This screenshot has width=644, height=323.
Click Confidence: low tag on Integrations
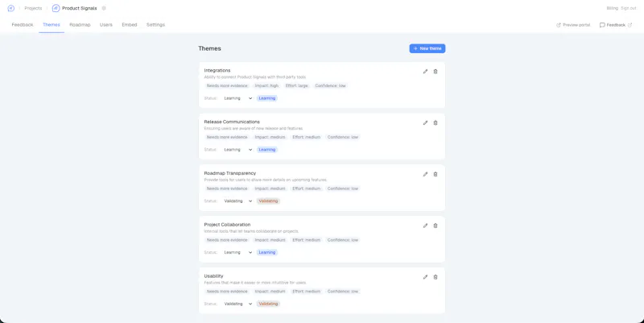pyautogui.click(x=331, y=86)
